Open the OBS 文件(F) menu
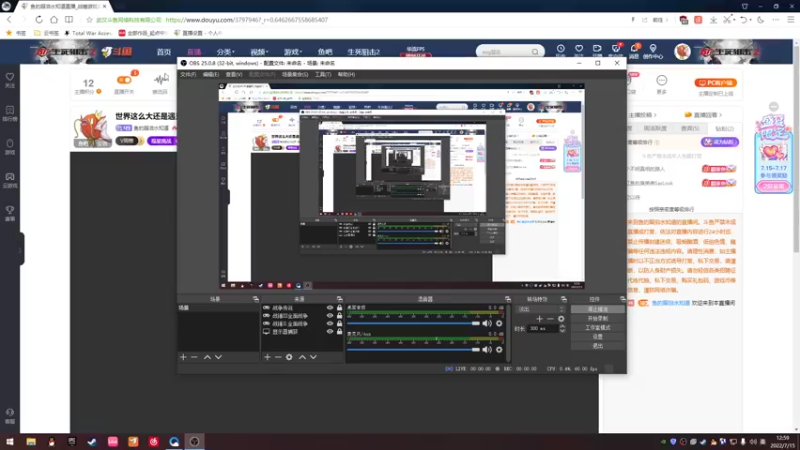800x450 pixels. point(188,74)
